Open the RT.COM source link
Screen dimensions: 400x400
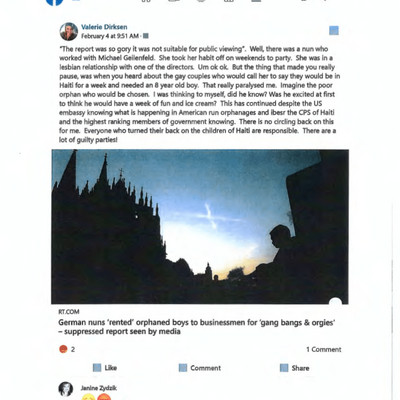(x=69, y=312)
